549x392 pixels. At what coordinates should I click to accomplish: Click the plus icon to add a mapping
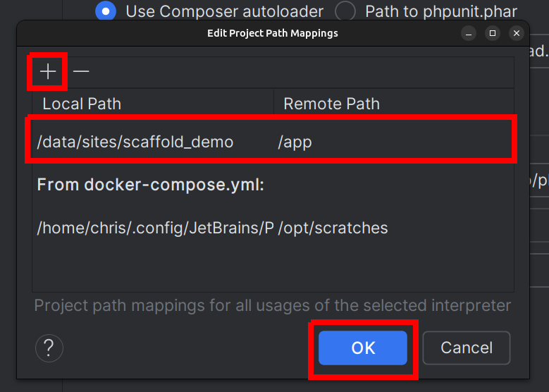tap(47, 71)
